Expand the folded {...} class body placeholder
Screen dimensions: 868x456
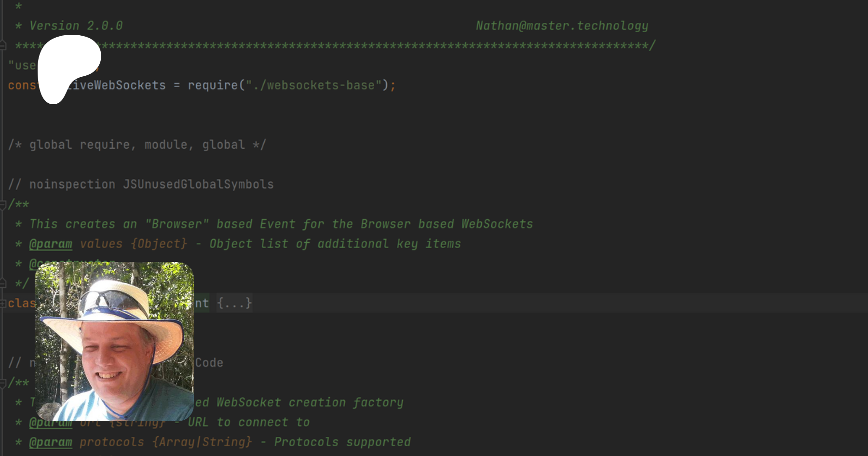coord(234,304)
